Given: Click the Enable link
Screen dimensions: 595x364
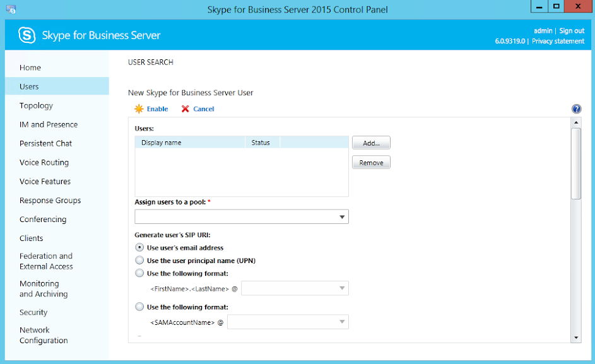Looking at the screenshot, I should point(158,109).
